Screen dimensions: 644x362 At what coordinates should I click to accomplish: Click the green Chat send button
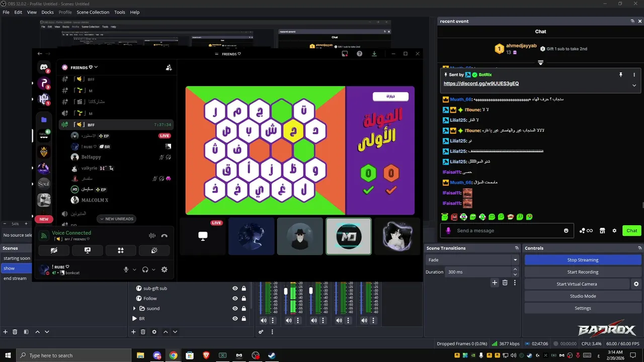coord(632,231)
